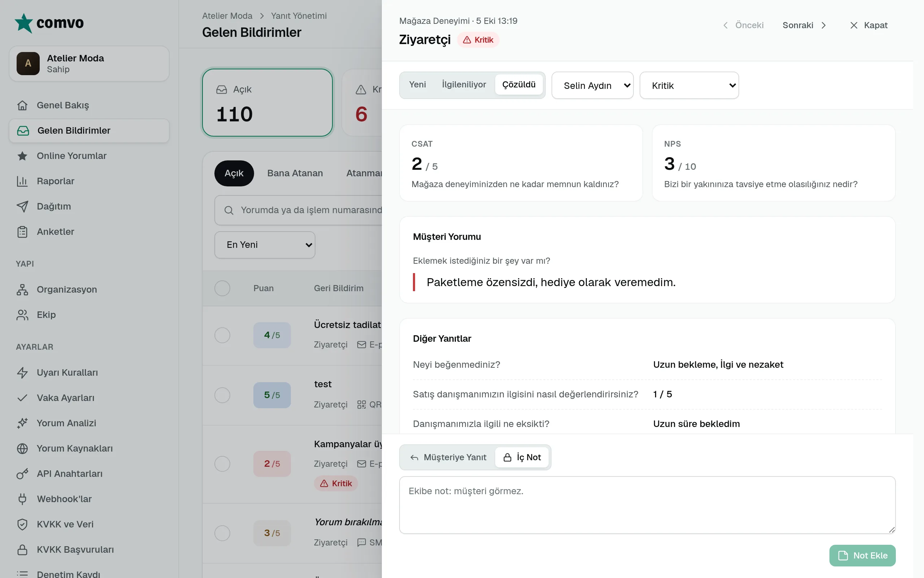The width and height of the screenshot is (924, 578).
Task: Switch to Müşteriye Yanıt tab
Action: (448, 457)
